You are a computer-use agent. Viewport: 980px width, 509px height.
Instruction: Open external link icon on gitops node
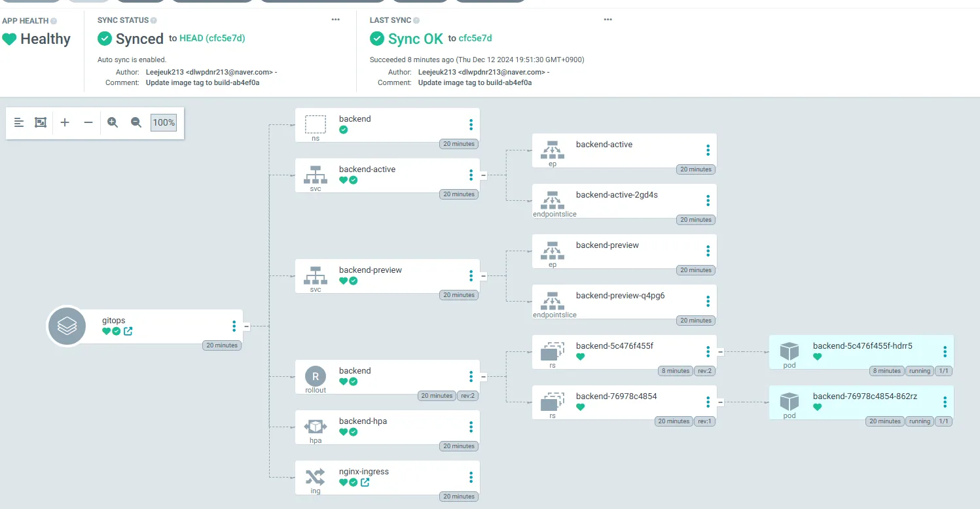128,331
